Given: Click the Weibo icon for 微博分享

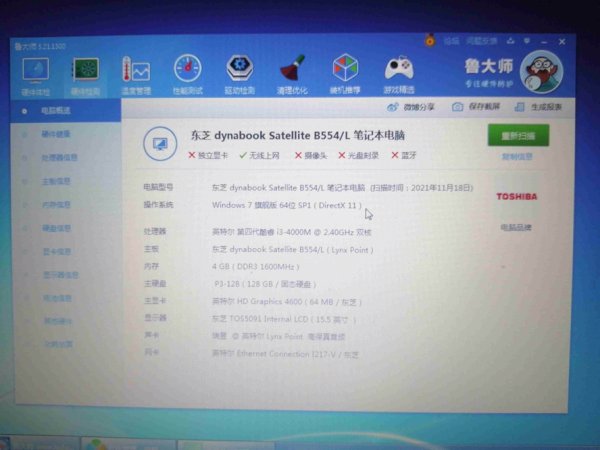Looking at the screenshot, I should click(393, 107).
